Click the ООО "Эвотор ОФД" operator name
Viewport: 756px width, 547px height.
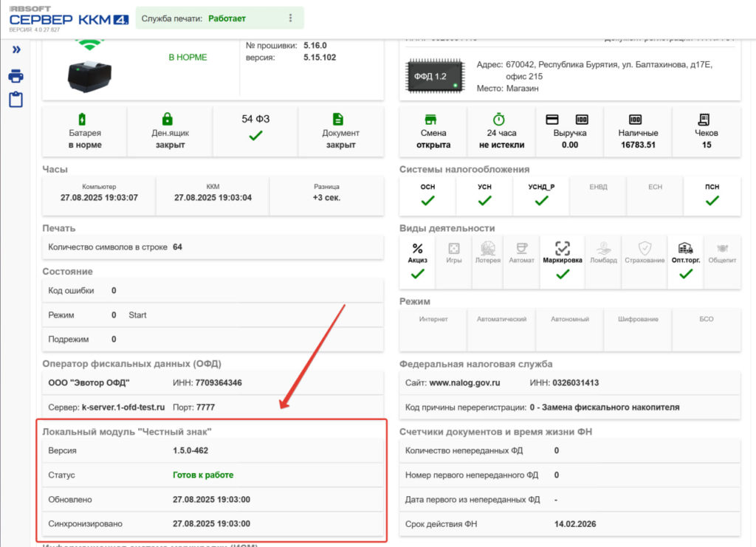(x=89, y=382)
